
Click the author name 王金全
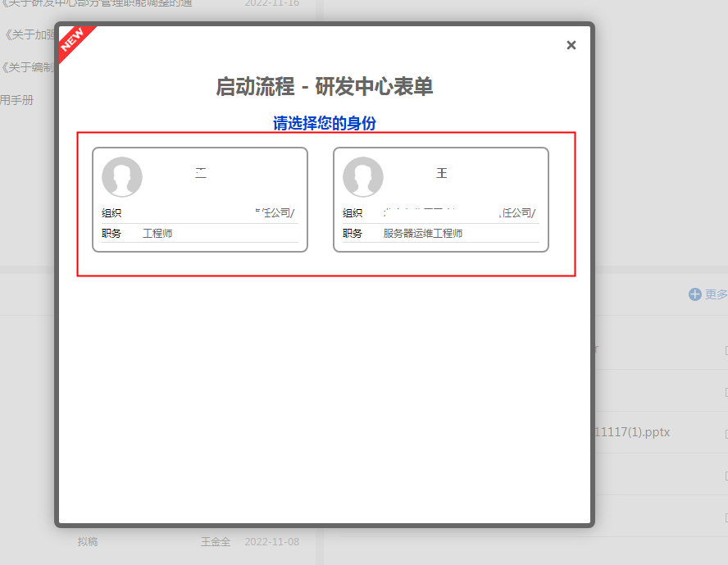coord(216,541)
